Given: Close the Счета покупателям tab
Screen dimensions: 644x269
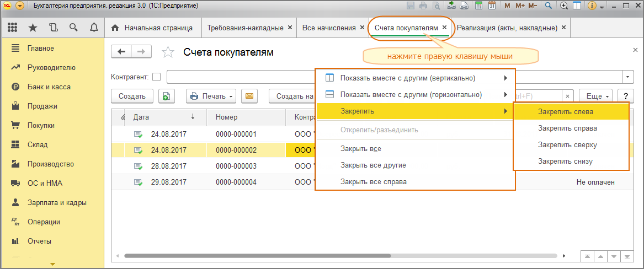Looking at the screenshot, I should (444, 28).
